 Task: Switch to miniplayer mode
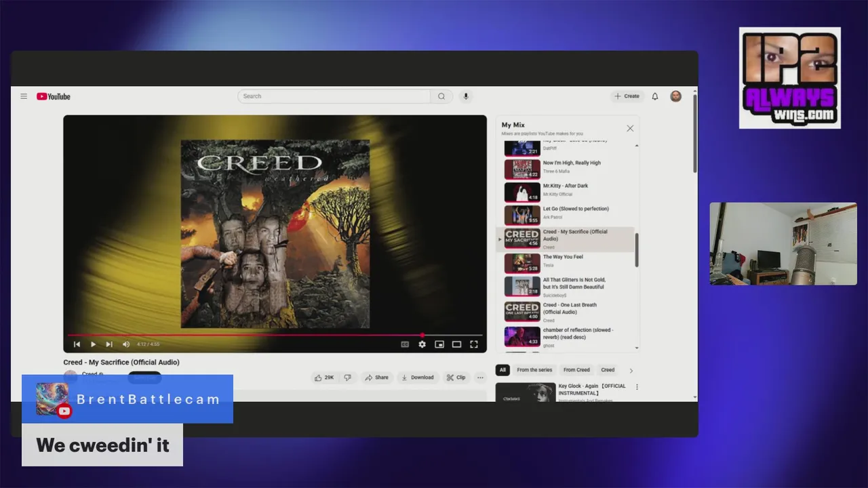[x=439, y=344]
